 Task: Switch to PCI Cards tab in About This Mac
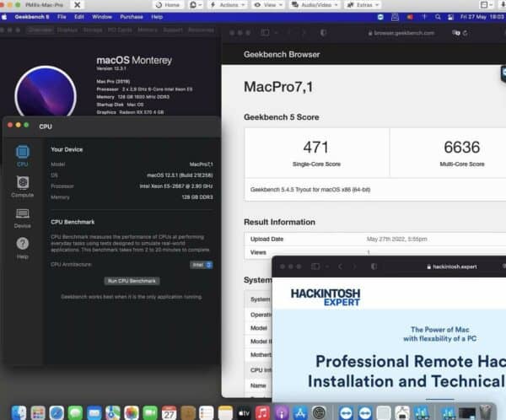(120, 30)
